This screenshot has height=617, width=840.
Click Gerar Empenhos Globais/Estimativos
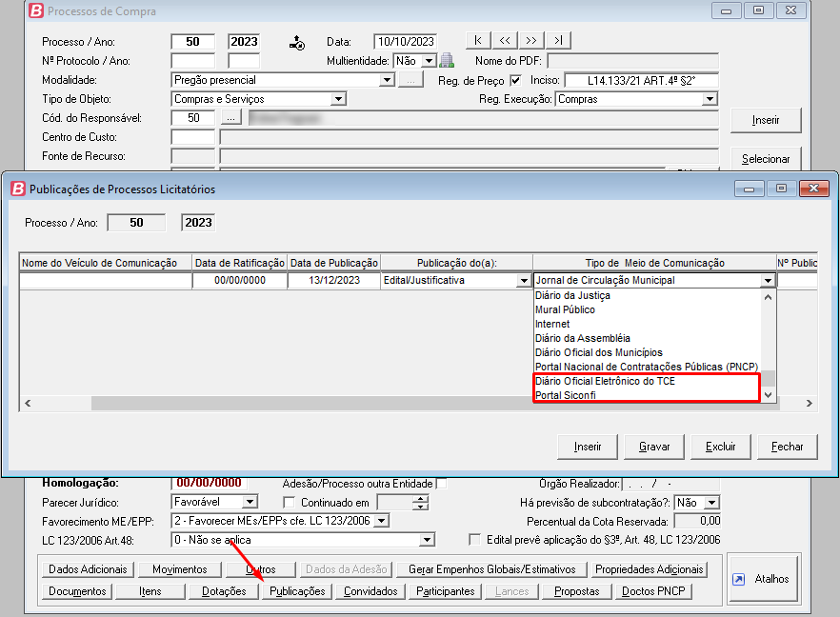491,569
